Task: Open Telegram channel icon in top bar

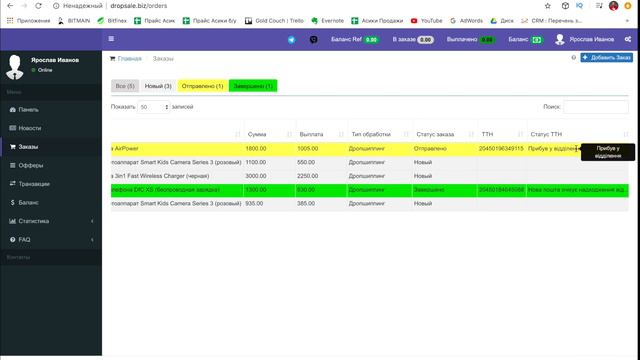Action: click(291, 40)
